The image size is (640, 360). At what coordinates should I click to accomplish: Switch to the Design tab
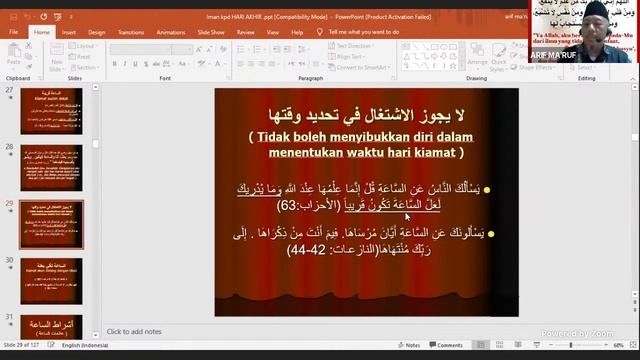click(x=97, y=32)
